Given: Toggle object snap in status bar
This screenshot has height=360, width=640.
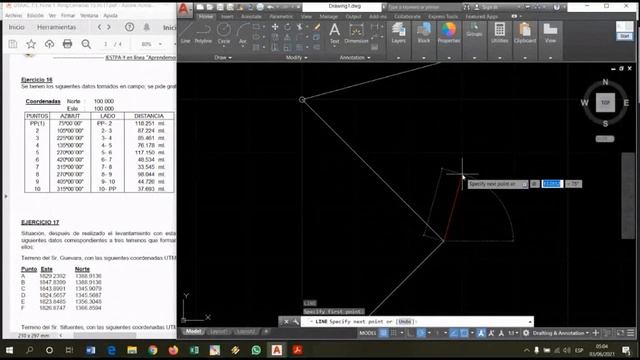Looking at the screenshot, I should click(464, 333).
